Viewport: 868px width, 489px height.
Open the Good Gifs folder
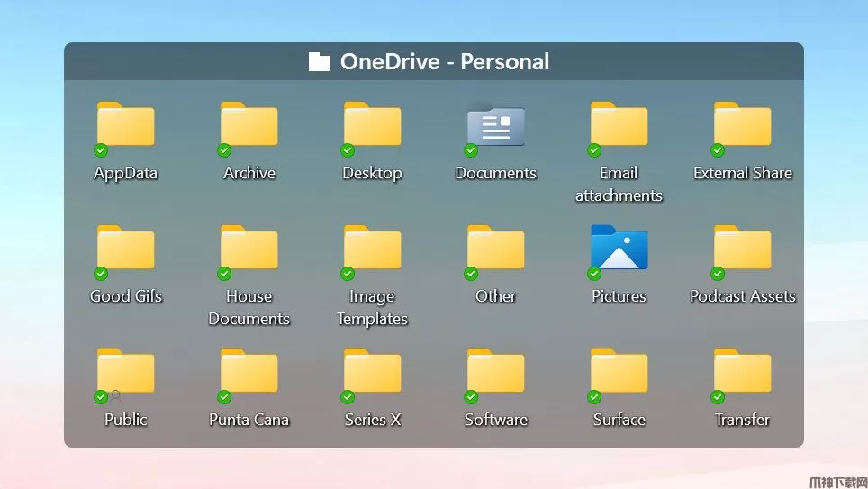tap(125, 249)
